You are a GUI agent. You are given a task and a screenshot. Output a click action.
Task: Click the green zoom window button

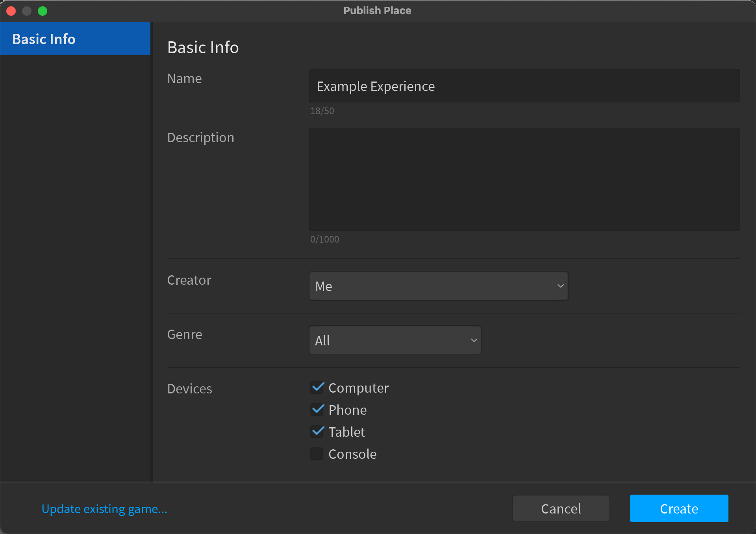43,11
